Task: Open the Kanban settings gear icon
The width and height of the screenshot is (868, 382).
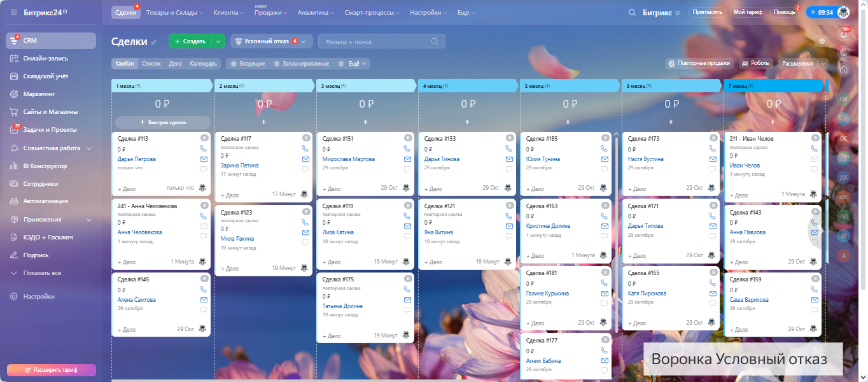Action: 822,41
